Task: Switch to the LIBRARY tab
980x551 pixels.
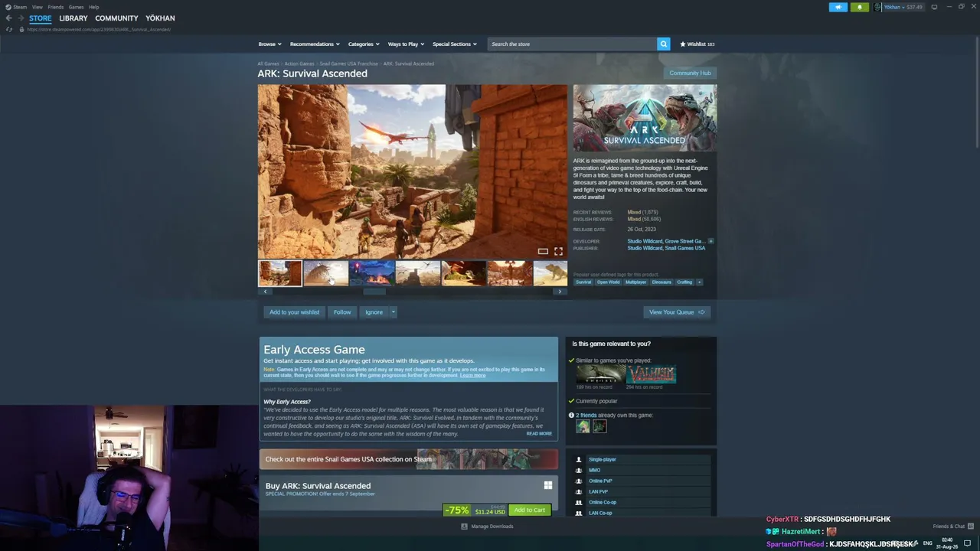Action: pos(73,18)
